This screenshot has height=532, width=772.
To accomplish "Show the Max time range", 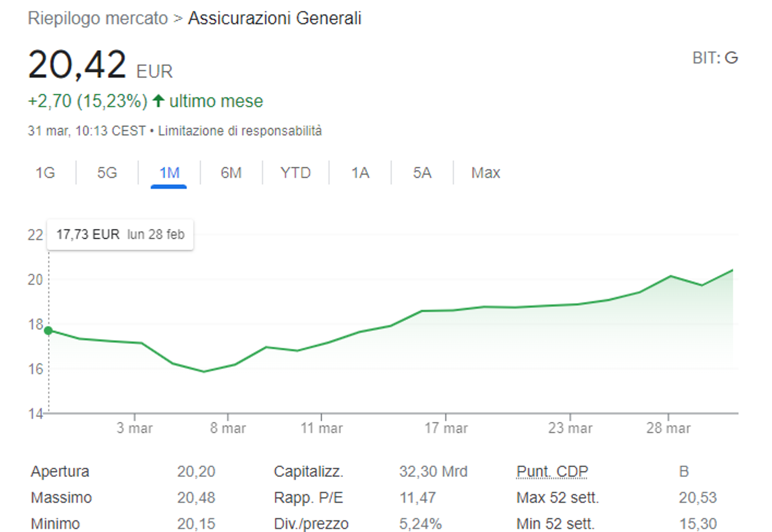I will 486,173.
